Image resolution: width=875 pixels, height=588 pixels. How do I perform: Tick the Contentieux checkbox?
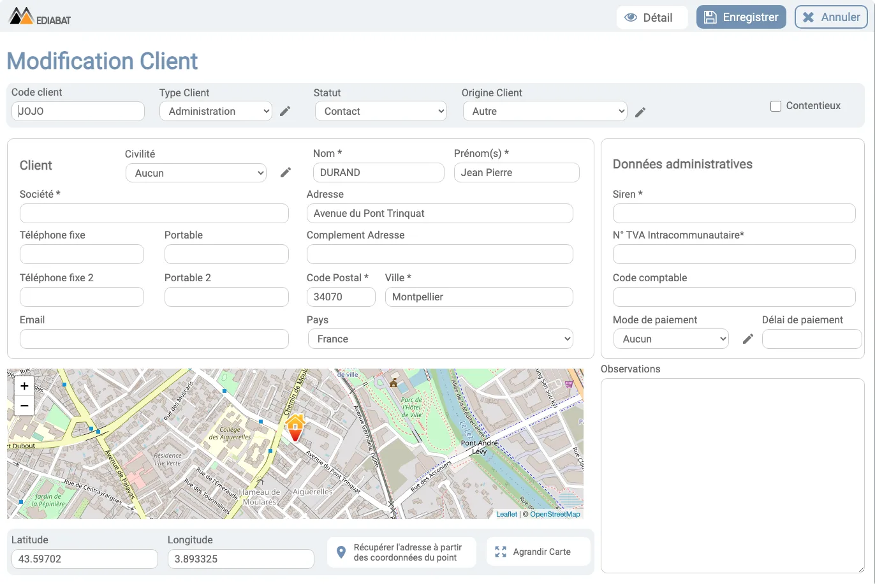click(776, 106)
